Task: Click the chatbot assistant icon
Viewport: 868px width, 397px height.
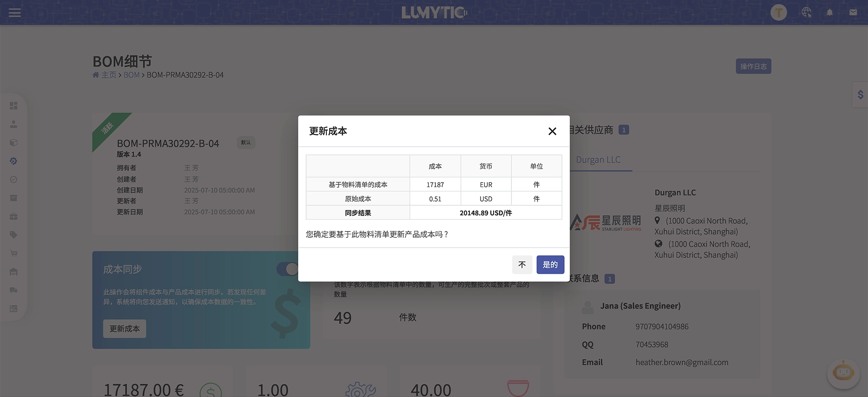Action: [x=843, y=373]
